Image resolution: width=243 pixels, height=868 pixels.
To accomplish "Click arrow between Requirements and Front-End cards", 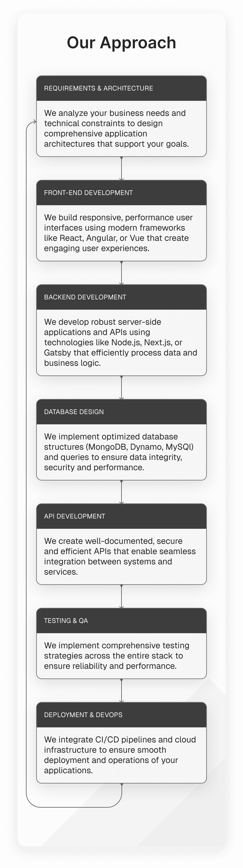I will (121, 168).
